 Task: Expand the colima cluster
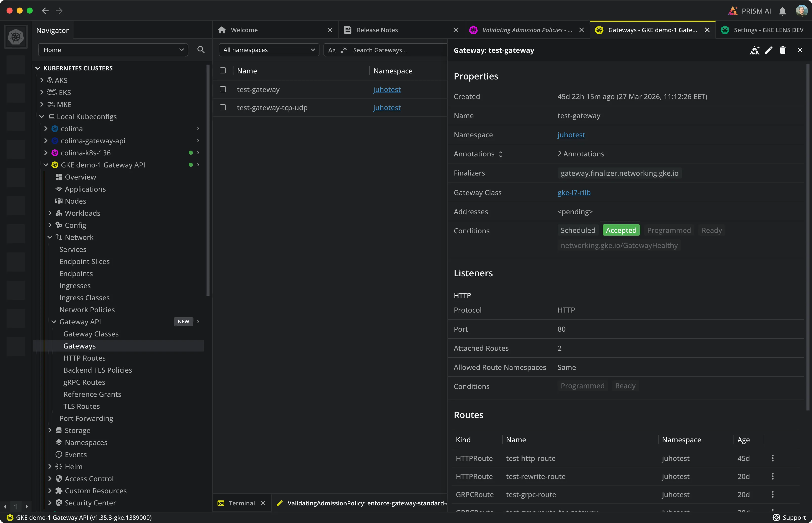[46, 129]
